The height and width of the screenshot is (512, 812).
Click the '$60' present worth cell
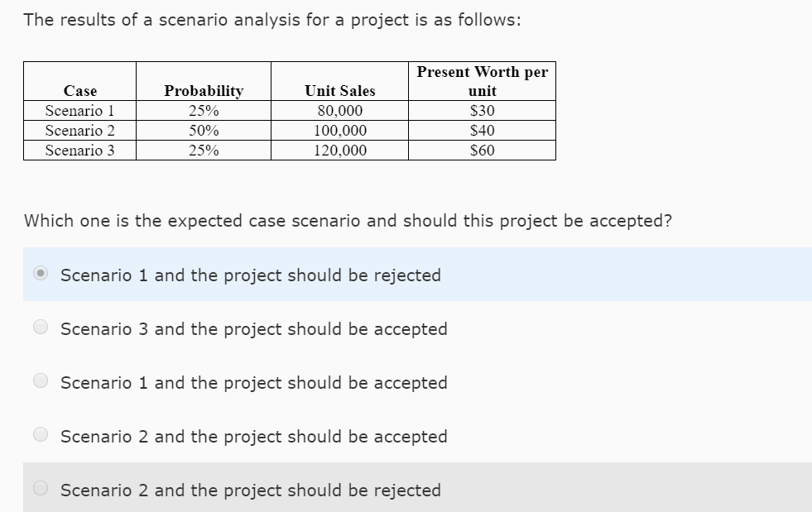[x=483, y=150]
